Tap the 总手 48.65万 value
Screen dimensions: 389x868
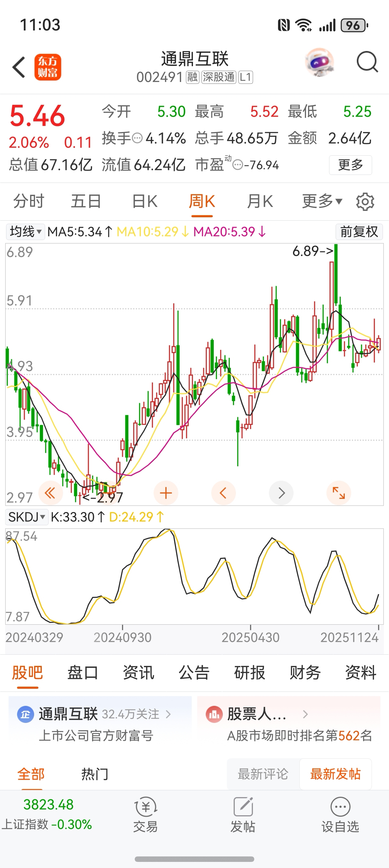(237, 138)
